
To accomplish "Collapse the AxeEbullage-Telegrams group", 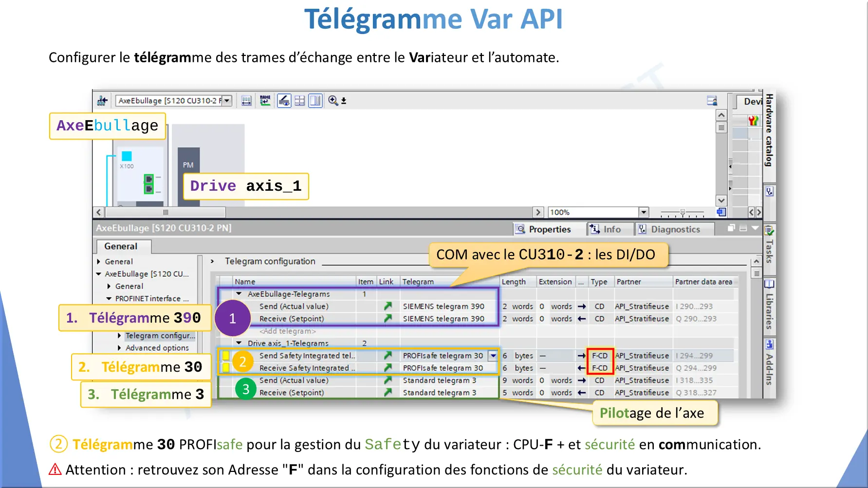I will pos(239,294).
